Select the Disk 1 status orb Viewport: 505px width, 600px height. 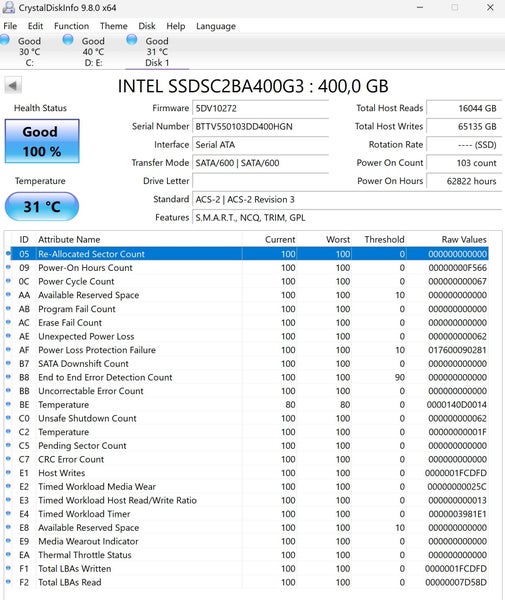pyautogui.click(x=132, y=40)
